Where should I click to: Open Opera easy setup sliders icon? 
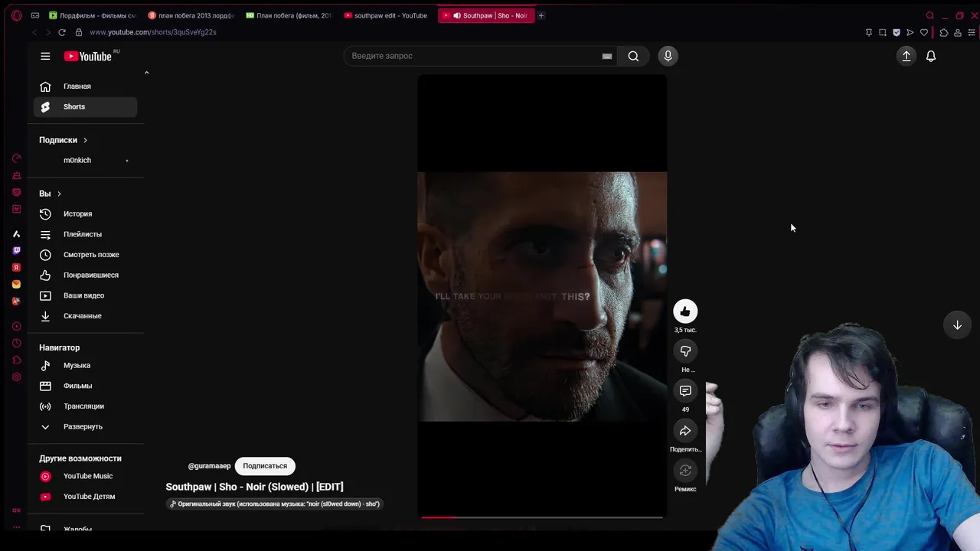coord(972,32)
